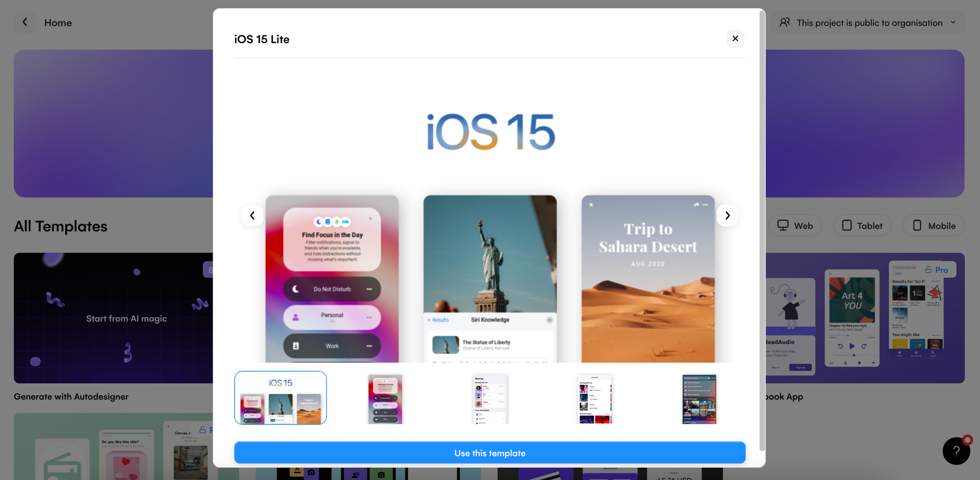
Task: Open help via the question mark icon
Action: tap(956, 451)
